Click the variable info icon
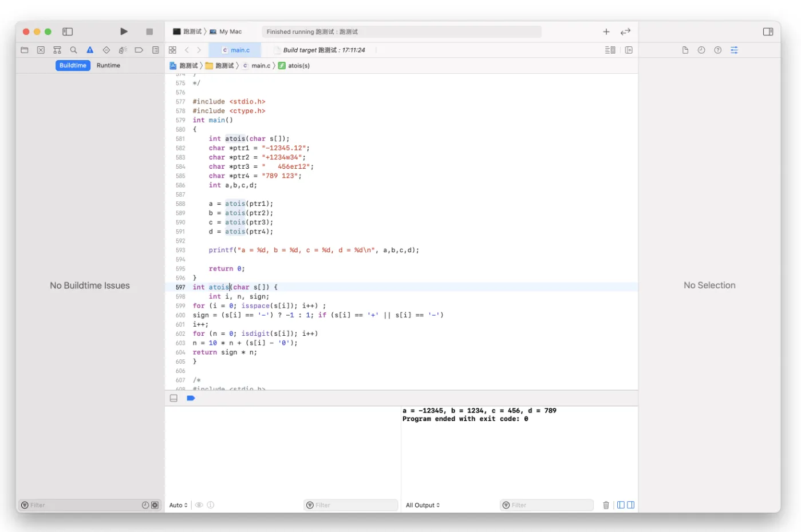 point(211,505)
